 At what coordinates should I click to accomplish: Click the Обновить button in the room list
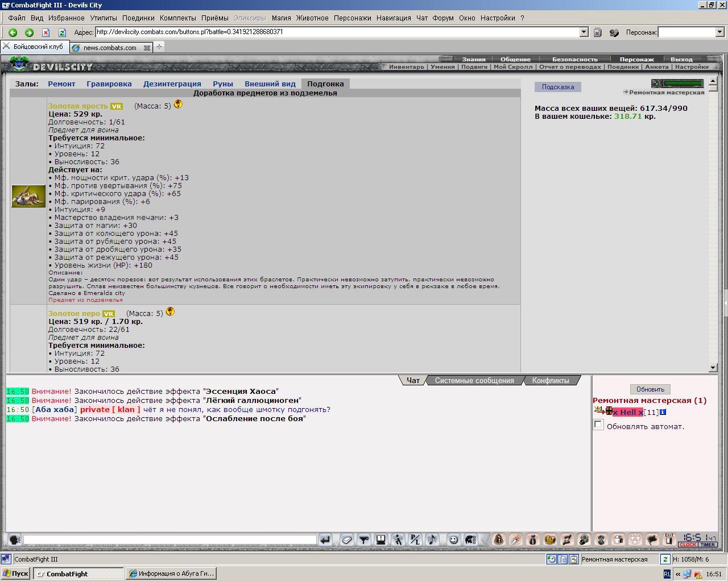pyautogui.click(x=650, y=389)
